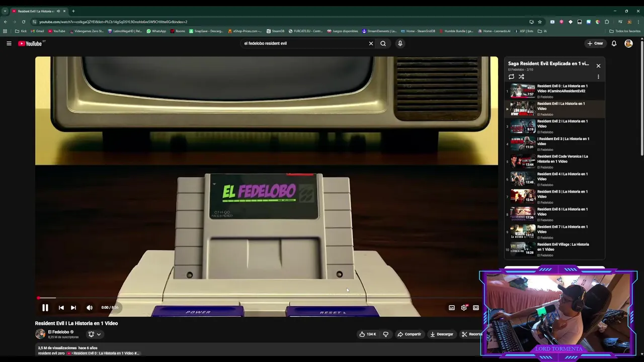Open browser extensions puzzle icon
This screenshot has width=644, height=362.
click(607, 22)
